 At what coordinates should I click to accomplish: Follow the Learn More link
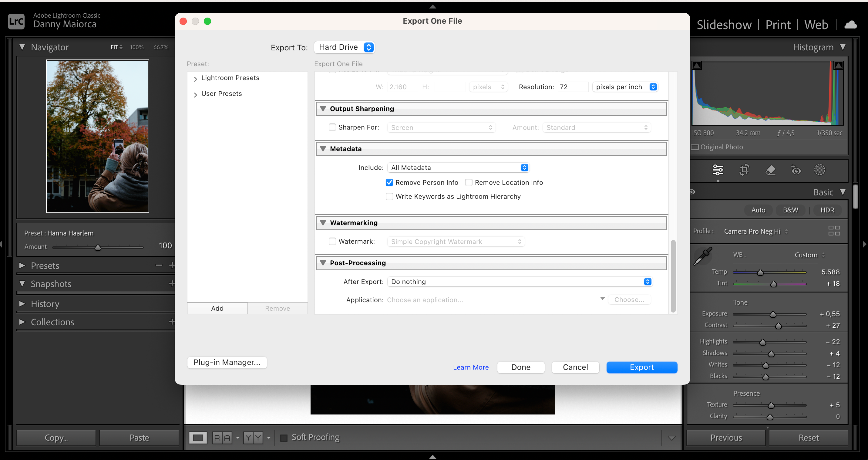point(470,367)
